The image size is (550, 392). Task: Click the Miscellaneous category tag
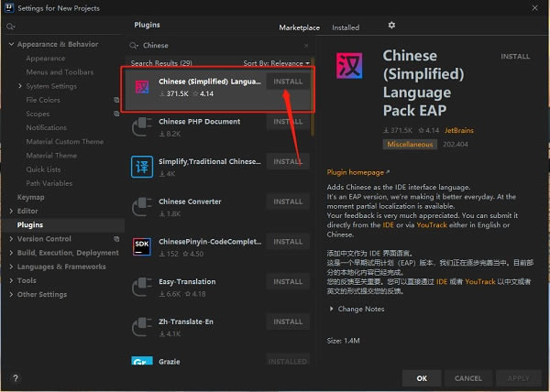[410, 145]
